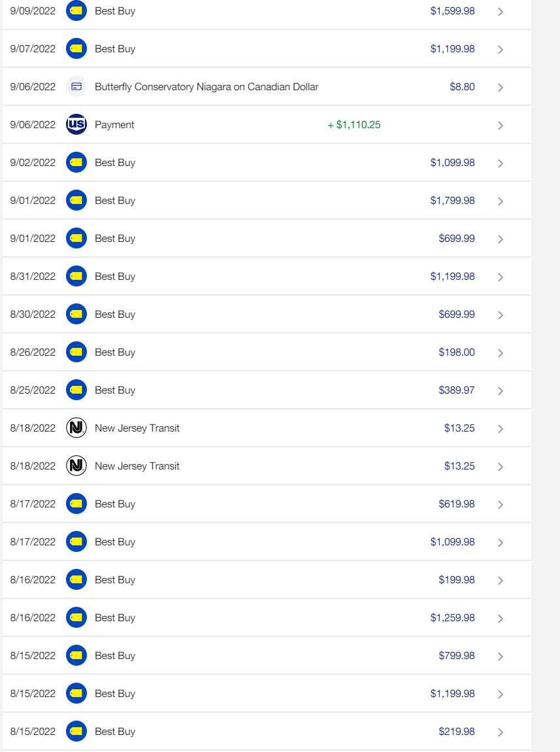Expand the $8.80 Butterfly Conservatory chevron
The height and width of the screenshot is (752, 560).
click(x=501, y=88)
